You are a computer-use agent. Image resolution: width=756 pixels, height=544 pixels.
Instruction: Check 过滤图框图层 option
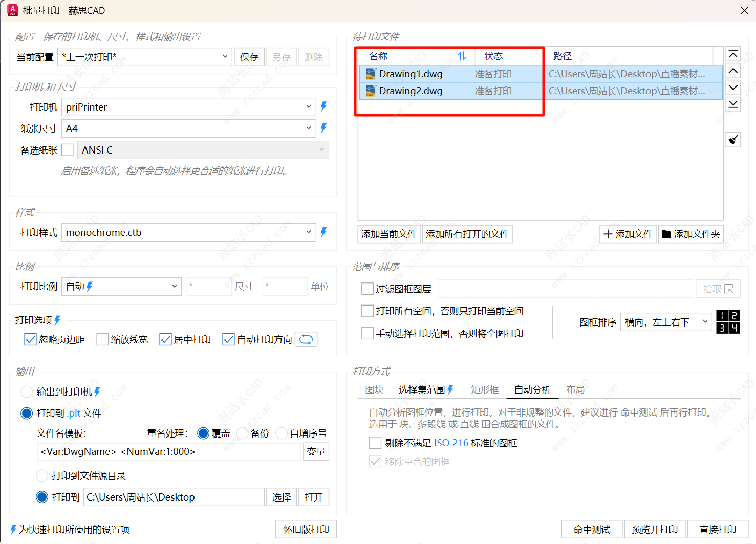(368, 289)
